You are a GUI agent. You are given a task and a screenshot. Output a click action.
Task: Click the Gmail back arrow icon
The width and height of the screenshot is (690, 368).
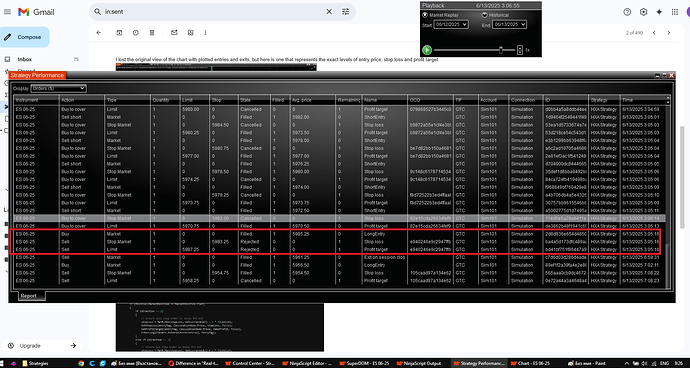99,33
